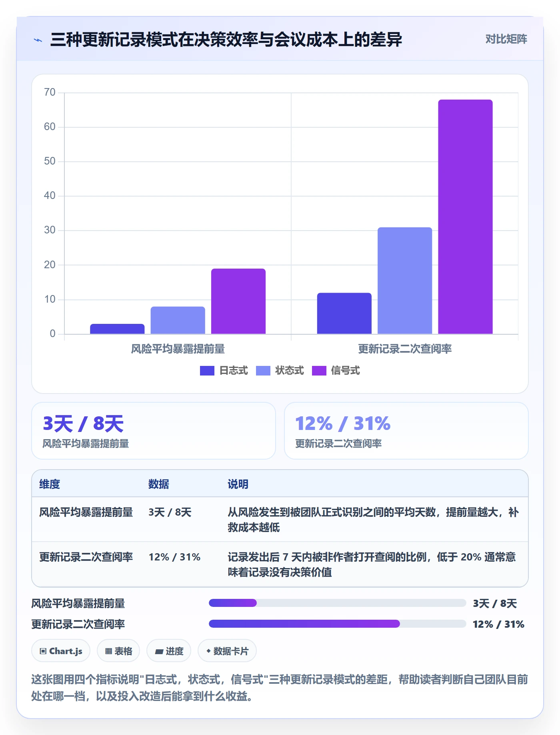Toggle the 状态式 dataset in the chart legend
560x735 pixels.
[280, 371]
